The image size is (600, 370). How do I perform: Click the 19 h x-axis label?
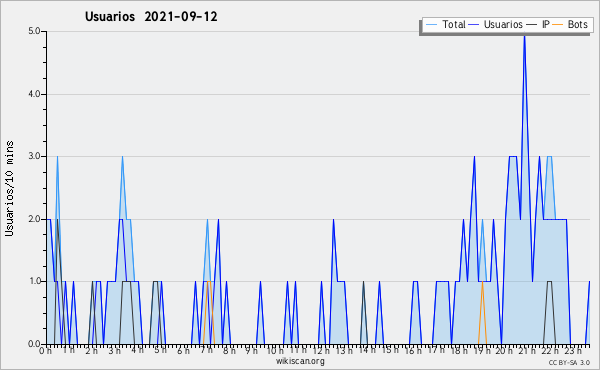point(482,350)
